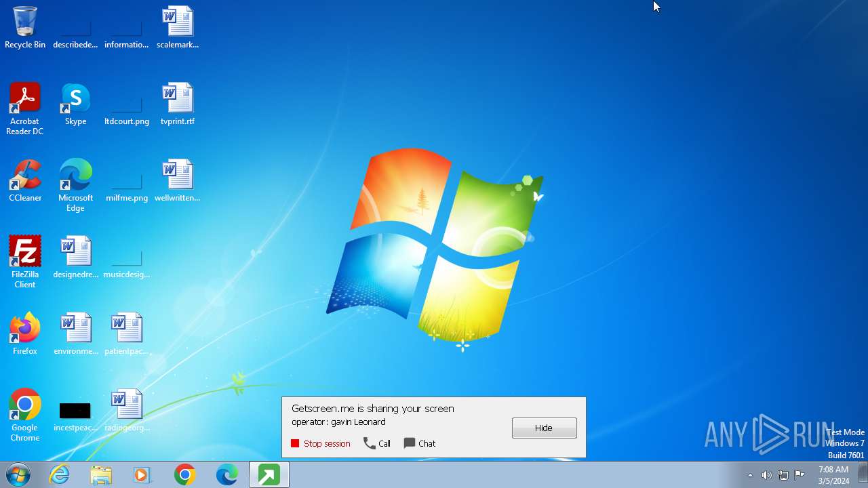Hide the Getscreen.me sharing notification

[545, 428]
